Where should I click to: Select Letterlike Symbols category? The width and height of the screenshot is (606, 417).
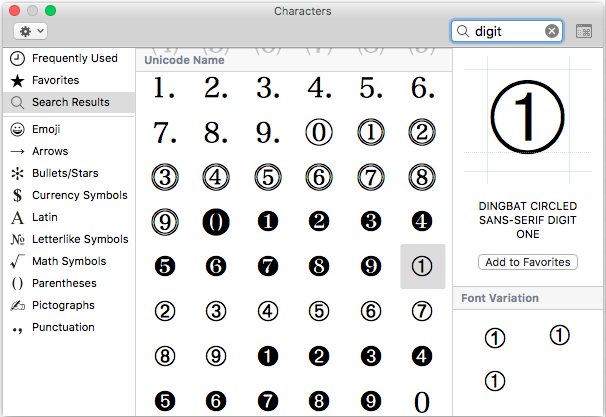(69, 240)
